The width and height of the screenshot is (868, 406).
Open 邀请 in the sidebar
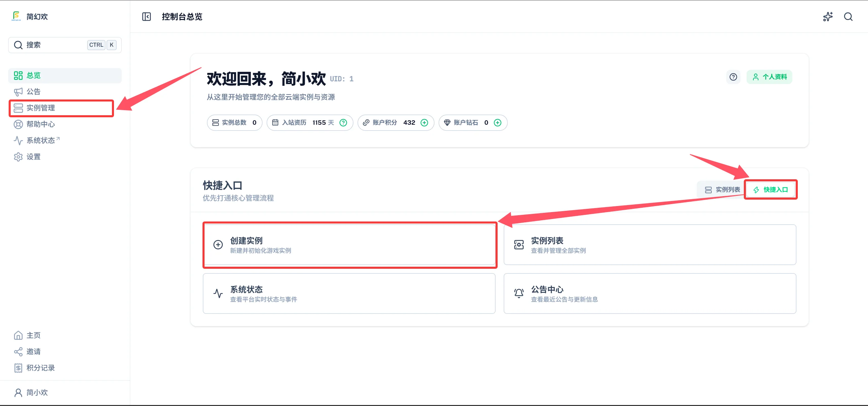[65, 352]
